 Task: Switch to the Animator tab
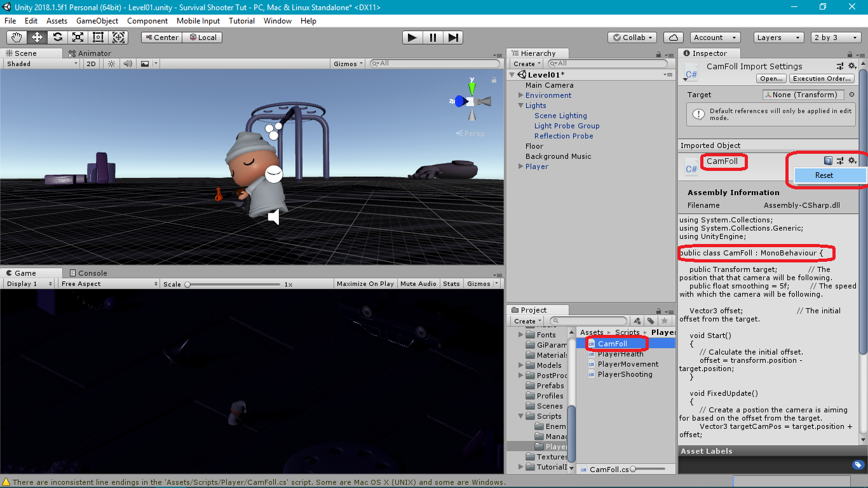point(90,53)
